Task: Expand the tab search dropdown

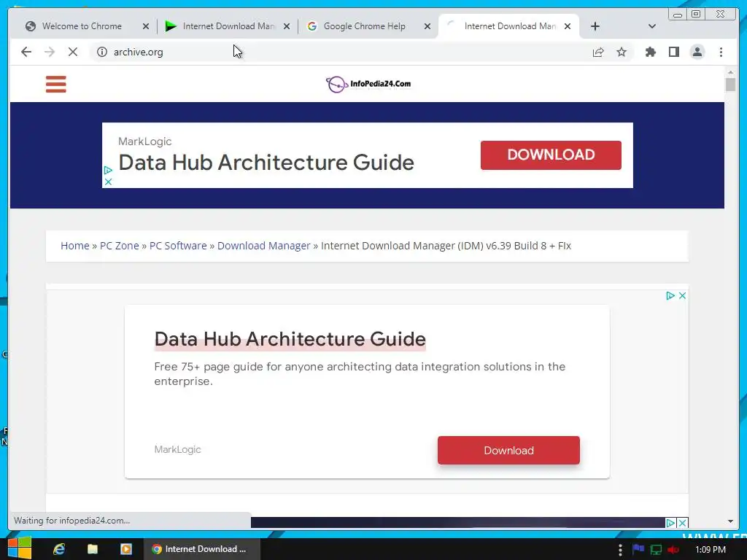Action: (x=652, y=26)
